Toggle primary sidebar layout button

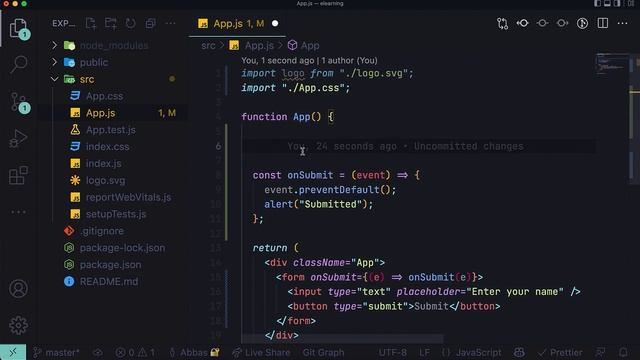pyautogui.click(x=598, y=4)
